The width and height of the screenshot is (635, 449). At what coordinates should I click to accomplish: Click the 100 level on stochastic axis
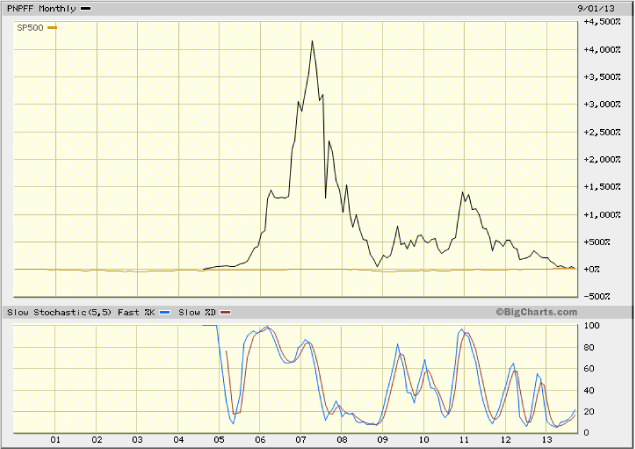tap(592, 326)
